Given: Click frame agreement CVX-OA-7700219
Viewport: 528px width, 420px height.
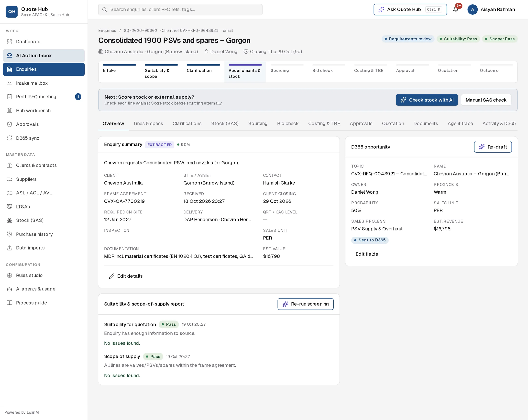Looking at the screenshot, I should point(124,201).
